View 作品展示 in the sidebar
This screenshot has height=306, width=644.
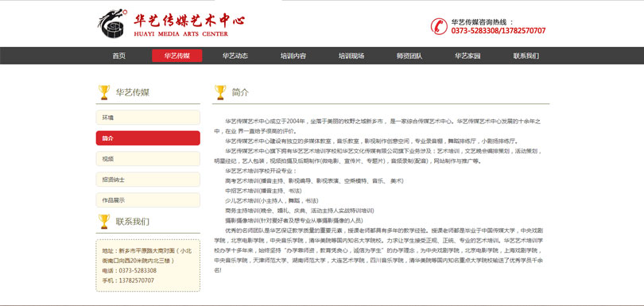(148, 200)
